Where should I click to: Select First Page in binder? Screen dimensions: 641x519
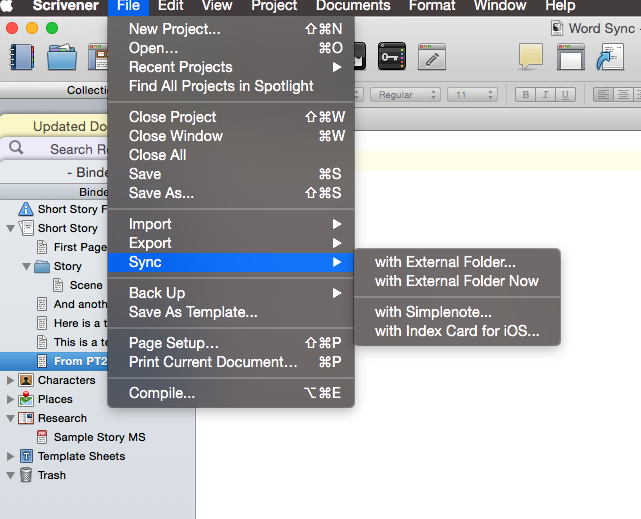(81, 247)
